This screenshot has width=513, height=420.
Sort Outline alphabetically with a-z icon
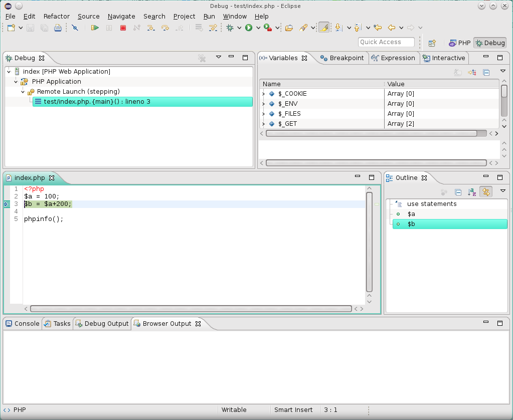(472, 192)
